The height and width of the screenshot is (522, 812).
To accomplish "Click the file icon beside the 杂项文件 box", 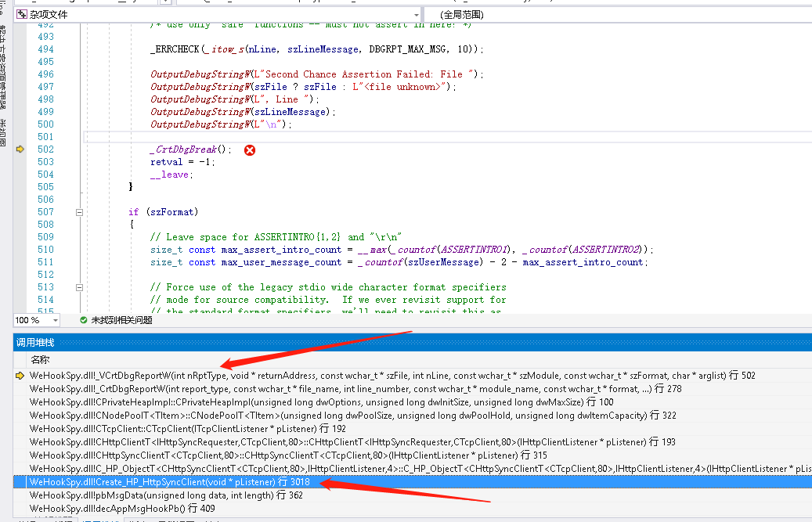I will pos(21,13).
